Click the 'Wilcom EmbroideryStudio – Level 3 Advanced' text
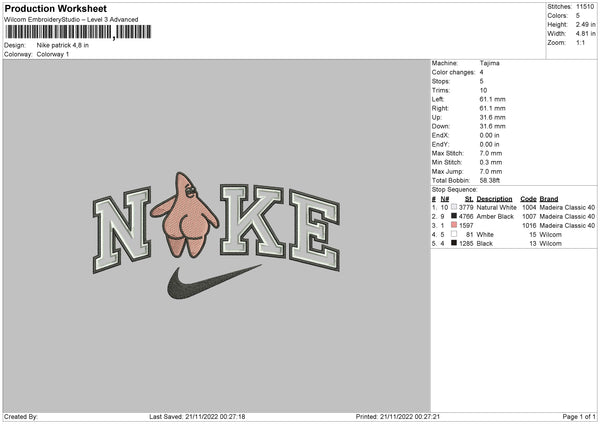This screenshot has width=600, height=424. pyautogui.click(x=71, y=20)
